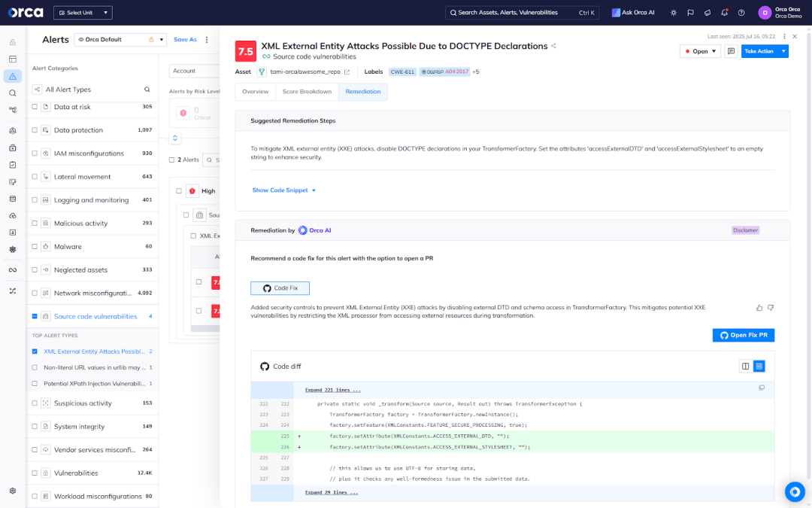Click the Take Action button
The width and height of the screenshot is (812, 508).
759,51
